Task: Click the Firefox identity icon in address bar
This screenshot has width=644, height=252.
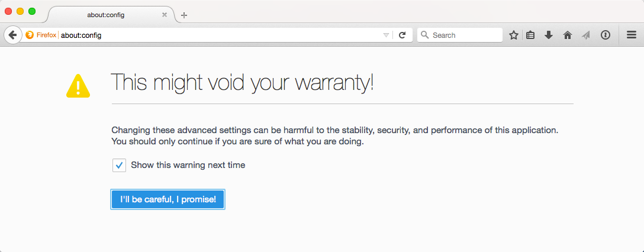Action: [29, 35]
